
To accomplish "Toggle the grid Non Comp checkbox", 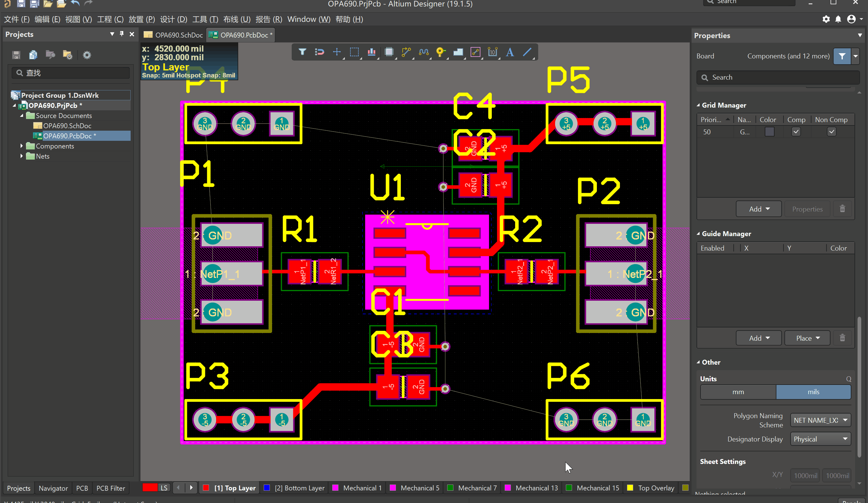I will [x=831, y=132].
